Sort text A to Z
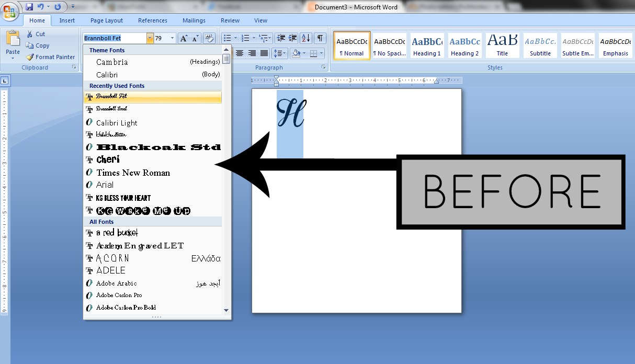The height and width of the screenshot is (364, 635). coord(306,38)
